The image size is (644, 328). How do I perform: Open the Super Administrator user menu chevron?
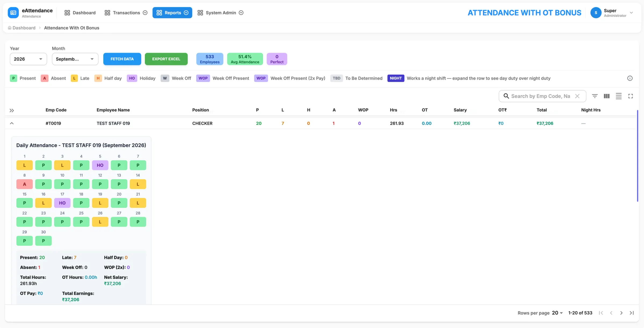click(631, 13)
